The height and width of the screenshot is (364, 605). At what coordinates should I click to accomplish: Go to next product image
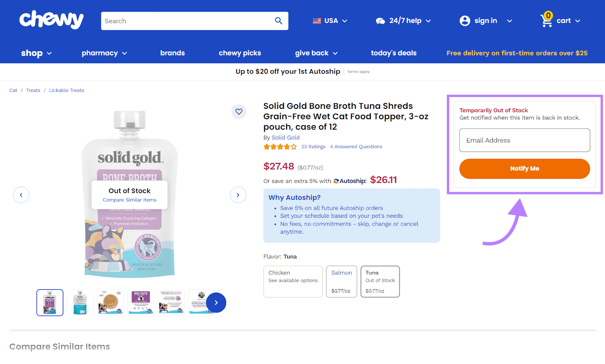(x=238, y=195)
